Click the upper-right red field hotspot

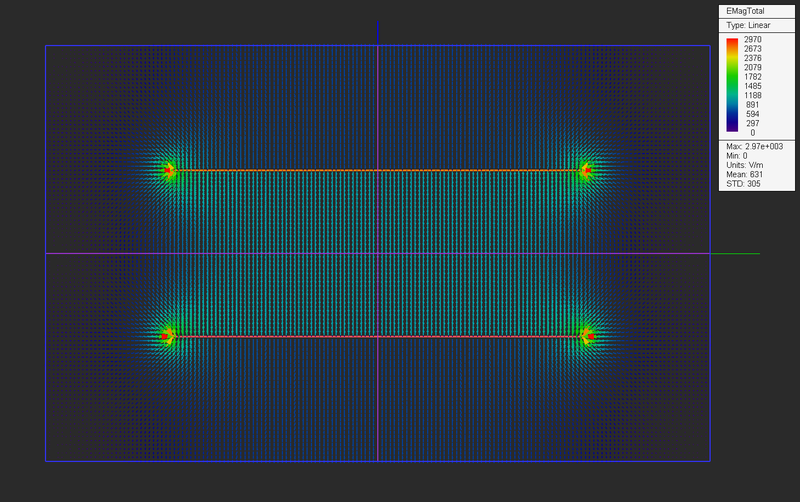pos(587,170)
